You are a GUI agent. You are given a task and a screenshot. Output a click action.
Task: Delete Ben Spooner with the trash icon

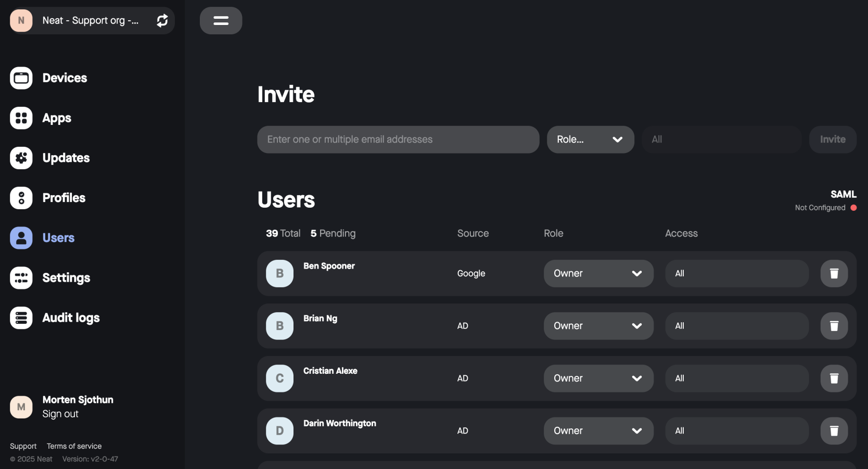[x=834, y=273]
